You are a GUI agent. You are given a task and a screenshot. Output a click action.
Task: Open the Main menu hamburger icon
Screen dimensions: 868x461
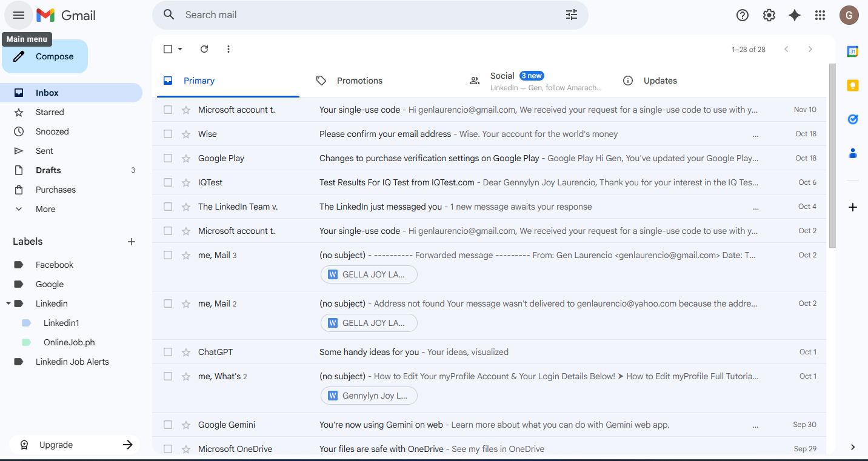19,15
